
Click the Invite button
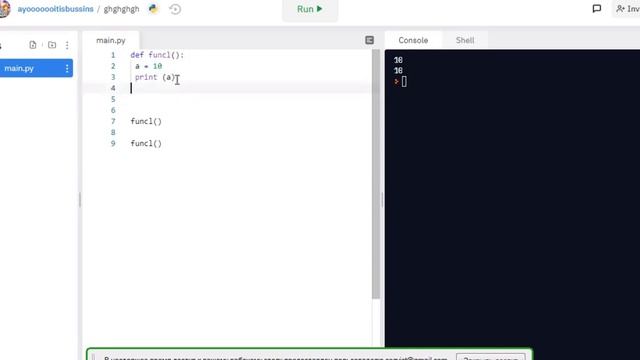coord(627,9)
